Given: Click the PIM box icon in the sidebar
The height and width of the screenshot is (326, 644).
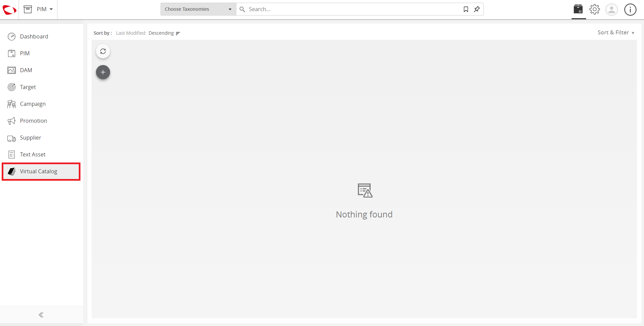Looking at the screenshot, I should [12, 53].
